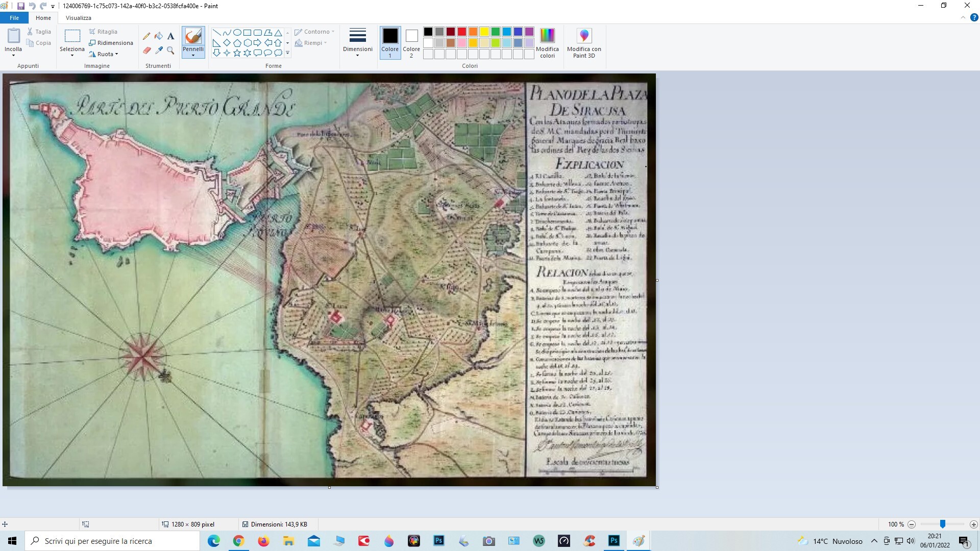Open Firefox from the taskbar
This screenshot has width=980, height=551.
[263, 541]
